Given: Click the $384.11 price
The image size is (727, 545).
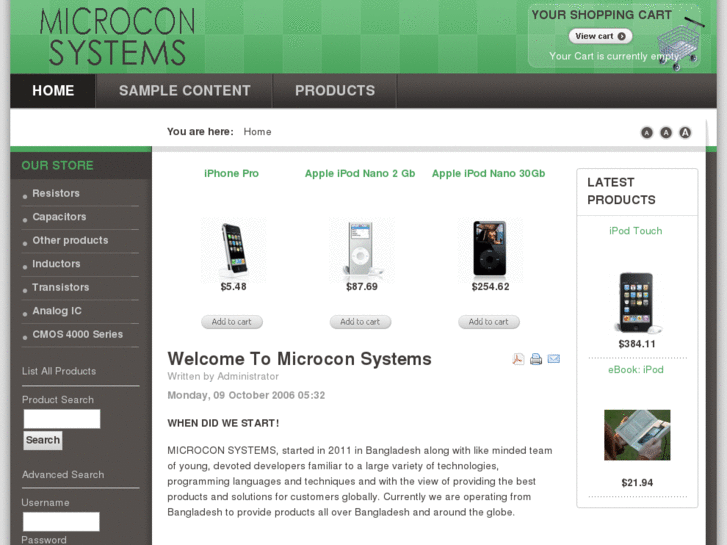Looking at the screenshot, I should [x=637, y=344].
